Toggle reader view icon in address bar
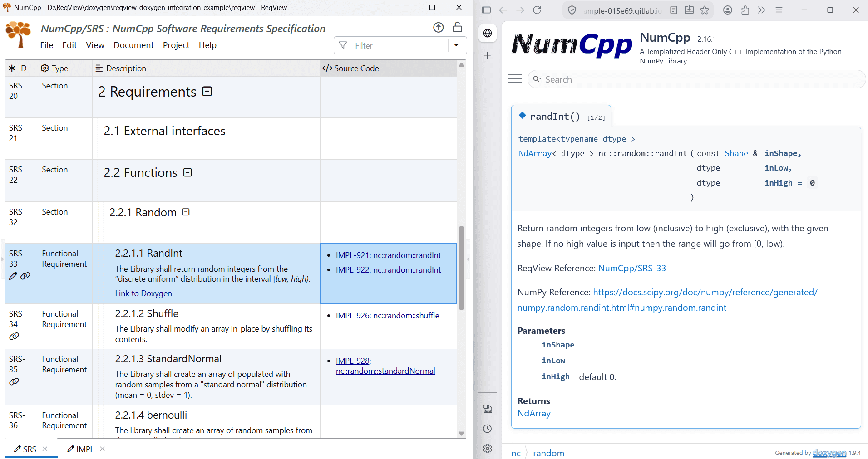868x459 pixels. 674,10
